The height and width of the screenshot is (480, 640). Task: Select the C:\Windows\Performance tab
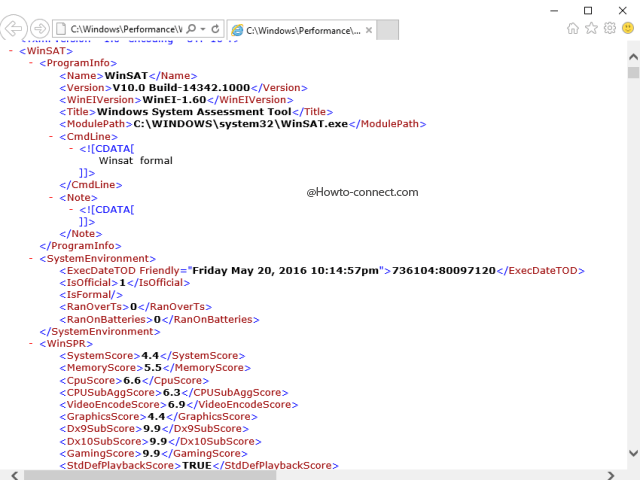[302, 30]
